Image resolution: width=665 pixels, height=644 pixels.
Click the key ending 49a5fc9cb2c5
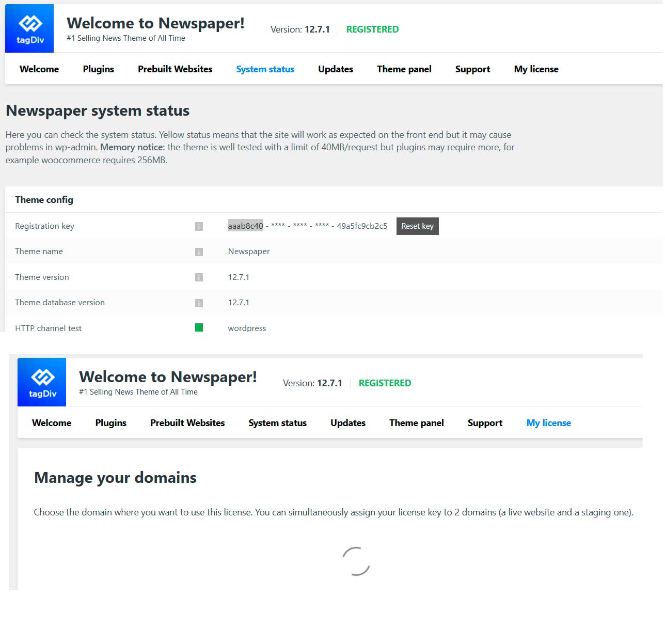pos(362,226)
